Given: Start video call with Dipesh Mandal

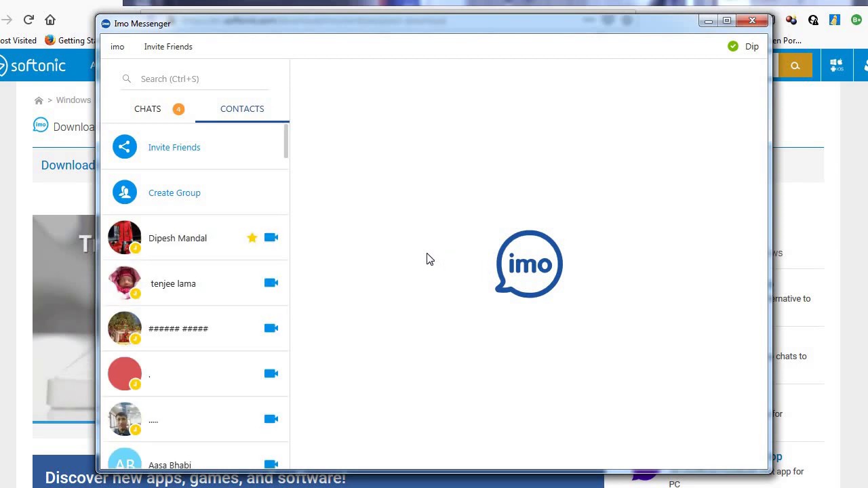Looking at the screenshot, I should click(271, 237).
